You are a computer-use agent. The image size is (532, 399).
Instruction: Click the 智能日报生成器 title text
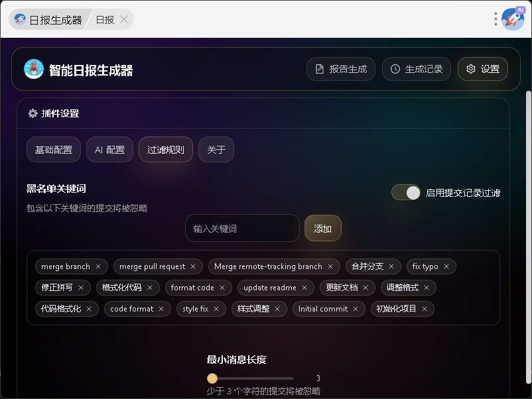[91, 70]
